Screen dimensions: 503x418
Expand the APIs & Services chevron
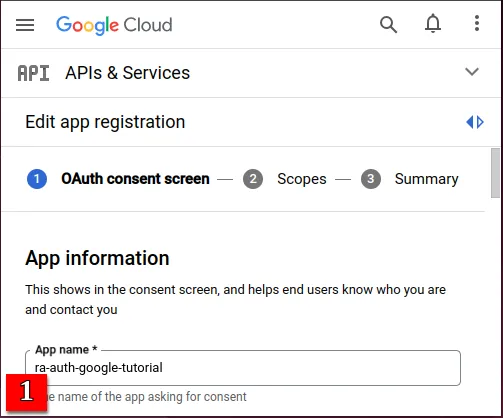[x=472, y=71]
